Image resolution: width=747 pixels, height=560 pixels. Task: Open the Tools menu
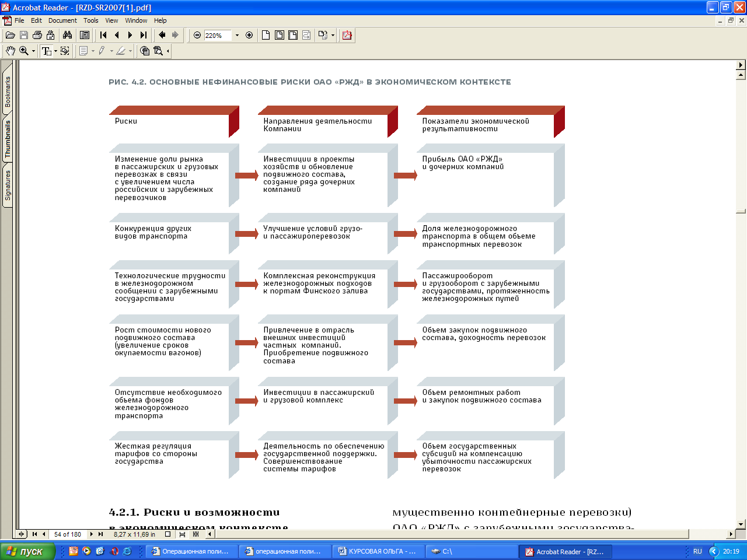(91, 20)
